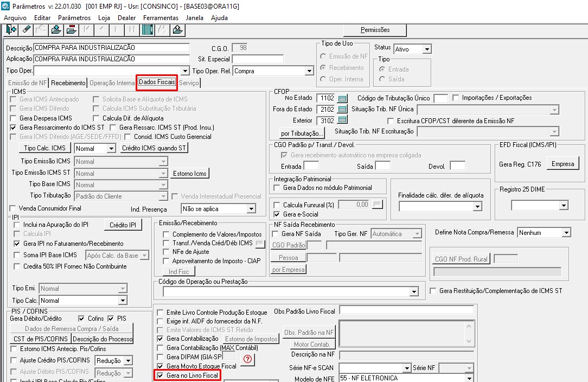
Task: Uncheck Gera Ressarcimento do ICMS ST
Action: [14, 128]
